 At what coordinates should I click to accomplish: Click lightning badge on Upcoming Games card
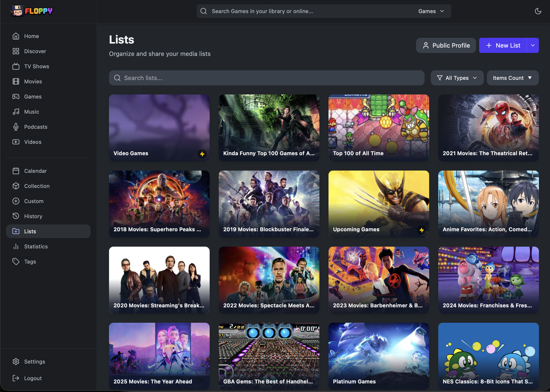click(422, 230)
